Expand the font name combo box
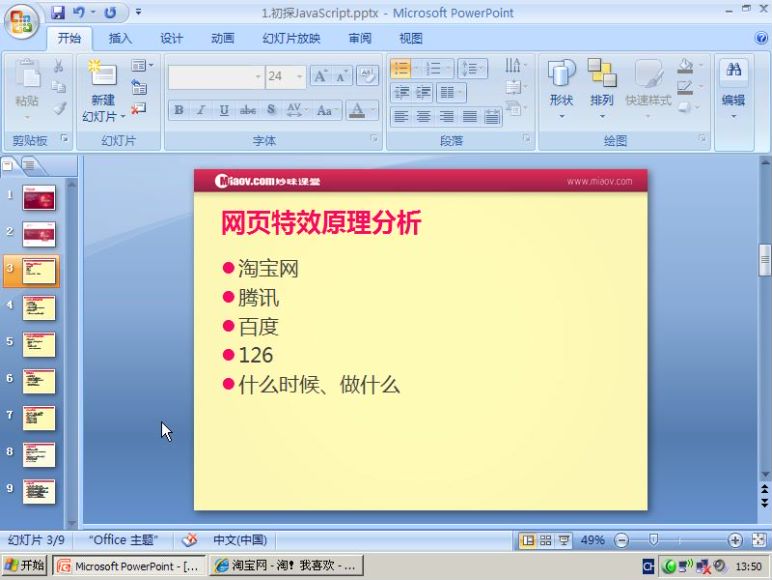Screen dimensions: 772x580 coord(258,77)
